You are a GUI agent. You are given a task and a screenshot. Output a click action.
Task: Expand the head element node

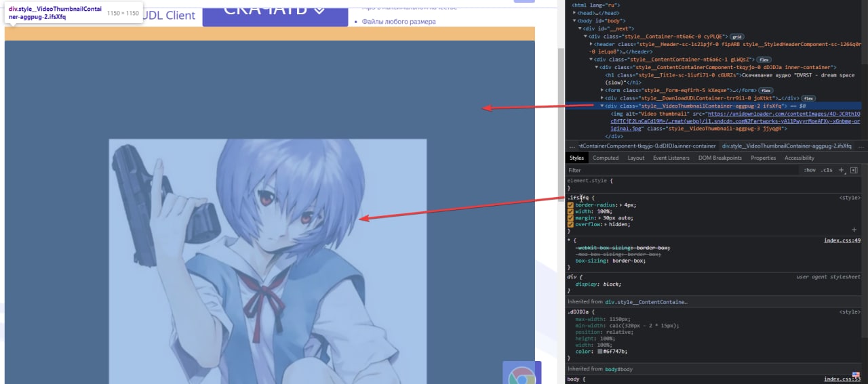pyautogui.click(x=574, y=13)
